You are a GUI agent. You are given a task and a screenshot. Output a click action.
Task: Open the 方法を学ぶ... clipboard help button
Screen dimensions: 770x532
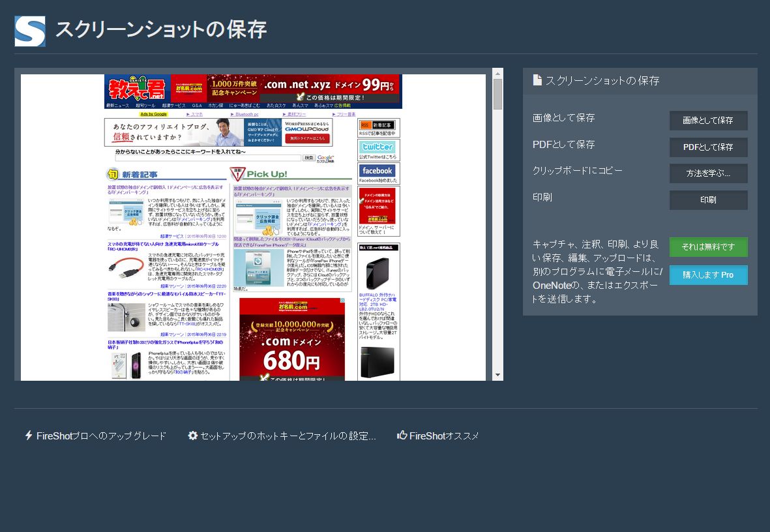(708, 173)
